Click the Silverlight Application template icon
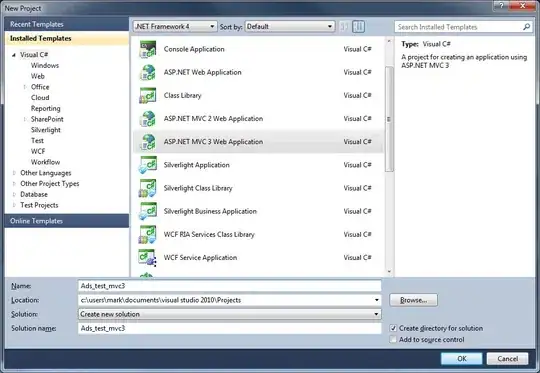This screenshot has height=373, width=540. [x=148, y=165]
